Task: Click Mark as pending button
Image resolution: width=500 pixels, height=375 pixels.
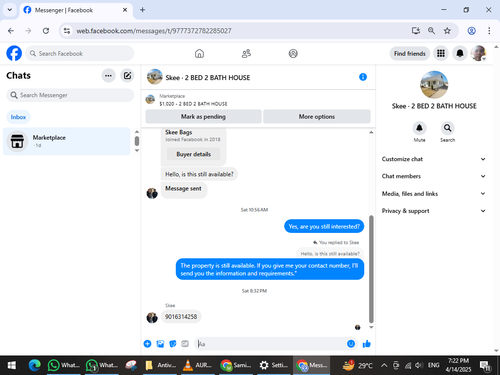Action: 203,117
